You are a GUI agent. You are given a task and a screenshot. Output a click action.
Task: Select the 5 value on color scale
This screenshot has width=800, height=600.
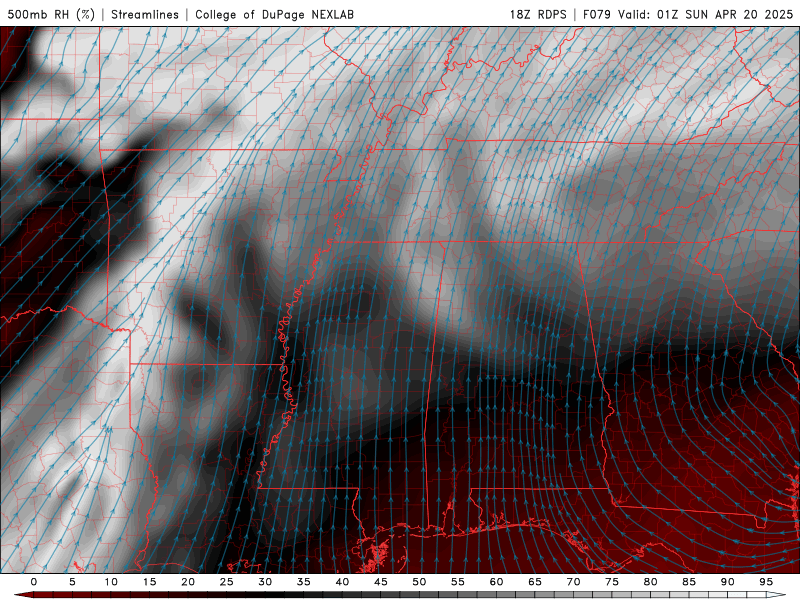[72, 582]
